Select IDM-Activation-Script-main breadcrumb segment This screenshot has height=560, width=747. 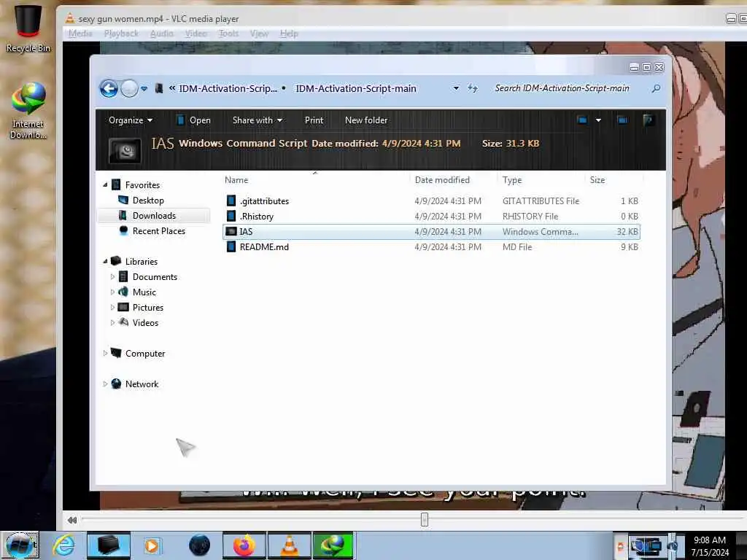(x=356, y=88)
